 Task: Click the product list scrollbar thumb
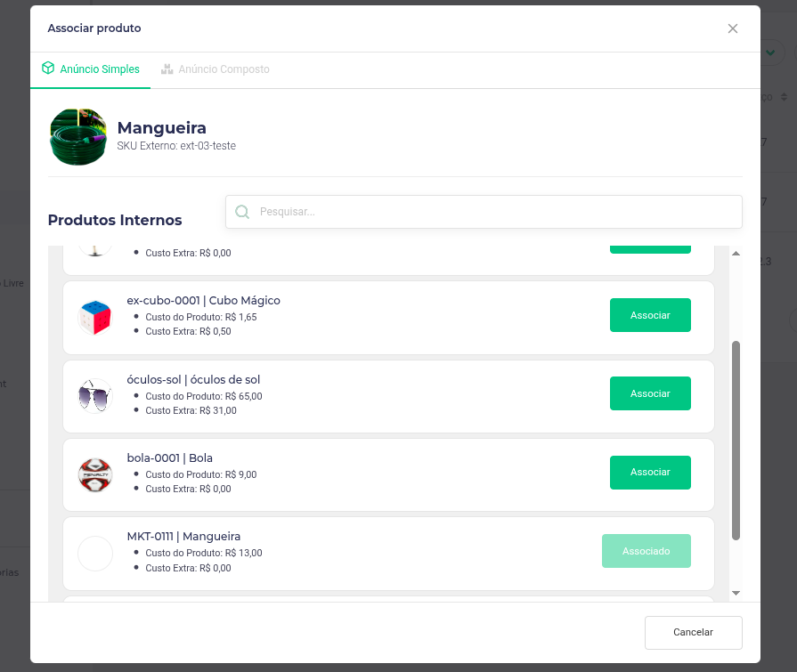[736, 441]
